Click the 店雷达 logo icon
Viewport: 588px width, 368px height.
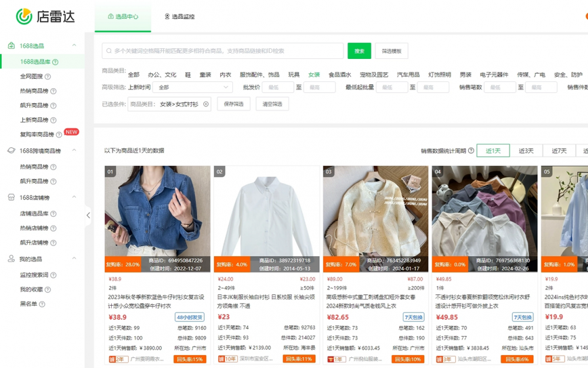coord(24,16)
